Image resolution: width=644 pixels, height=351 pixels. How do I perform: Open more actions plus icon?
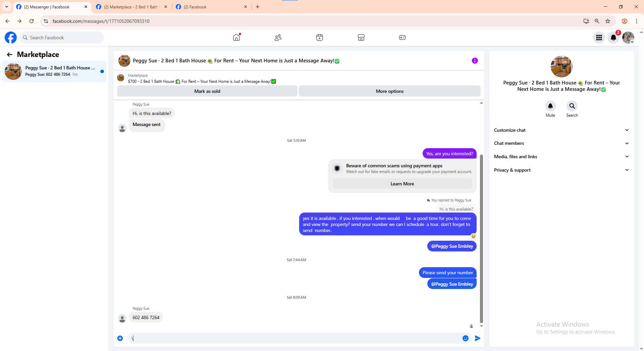(120, 338)
